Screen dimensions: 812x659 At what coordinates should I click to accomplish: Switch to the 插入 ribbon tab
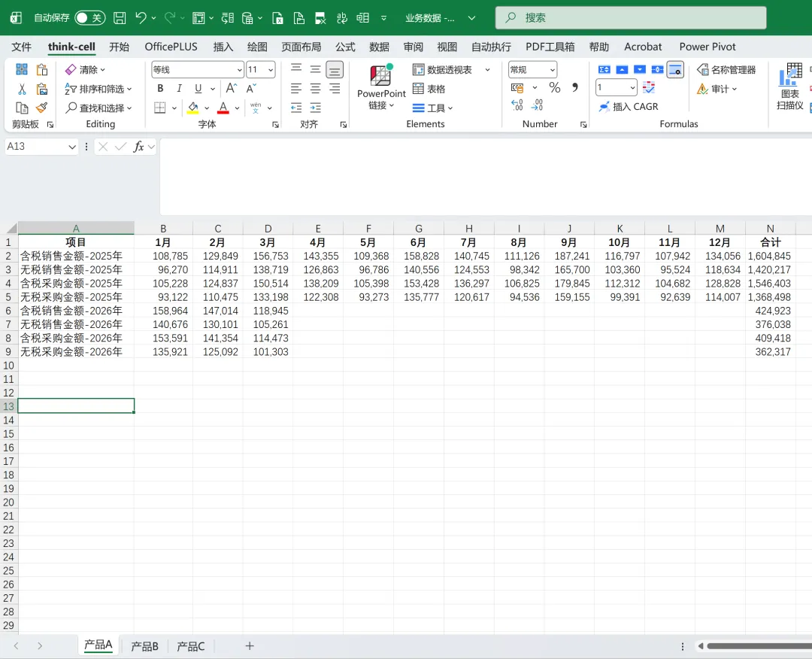point(223,47)
